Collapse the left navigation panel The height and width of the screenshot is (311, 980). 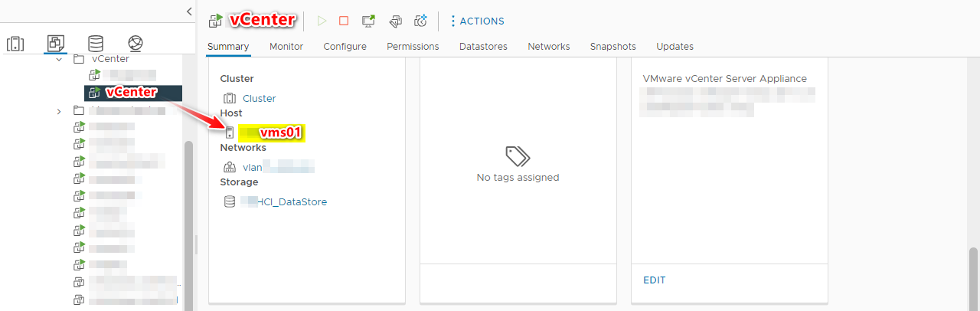[189, 11]
